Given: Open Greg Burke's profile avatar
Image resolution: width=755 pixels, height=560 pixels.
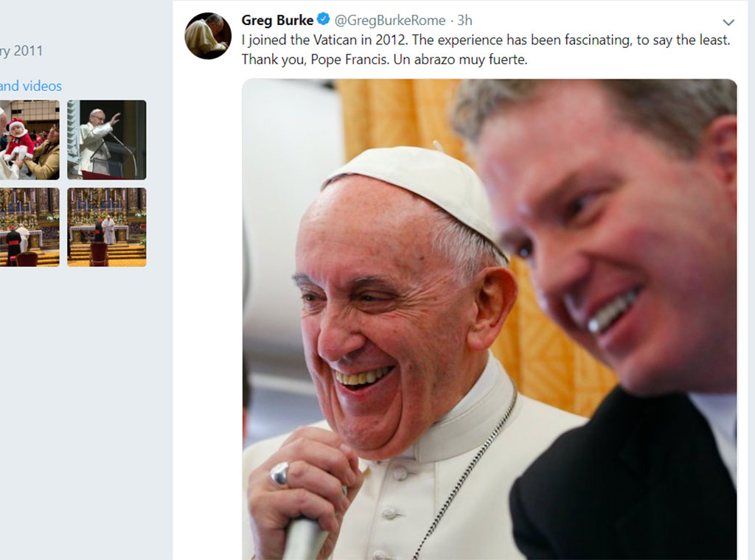Looking at the screenshot, I should pos(208,36).
